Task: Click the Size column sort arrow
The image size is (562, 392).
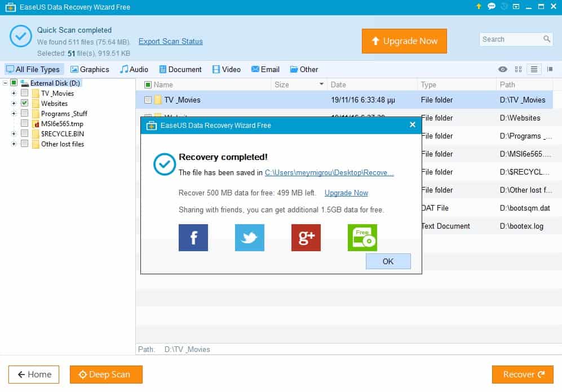Action: [x=321, y=84]
